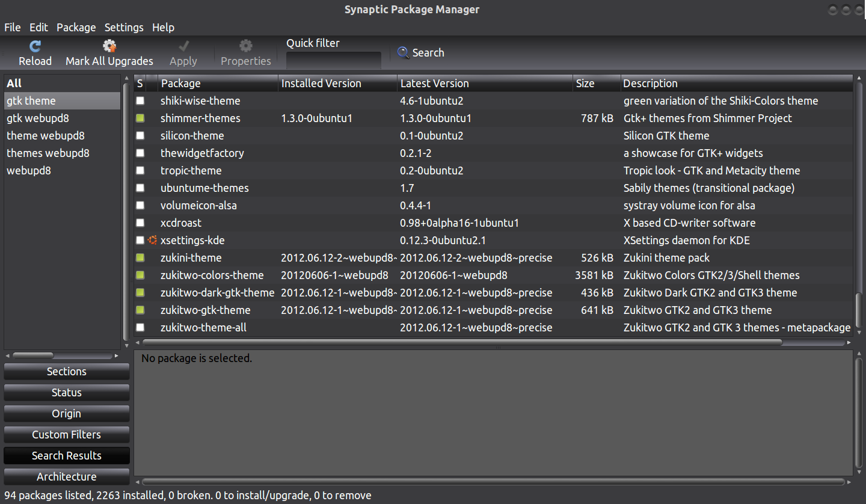Sort by the Package column header
Image resolution: width=866 pixels, height=504 pixels.
click(x=218, y=83)
